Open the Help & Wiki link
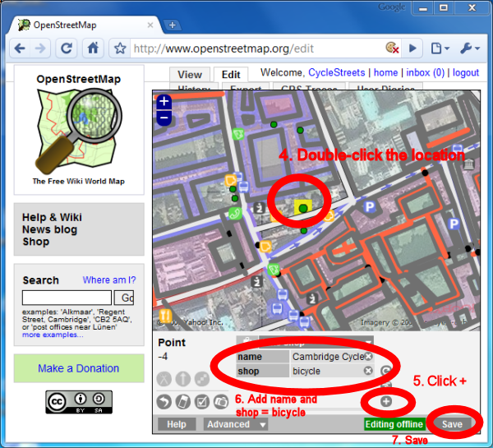 tap(52, 217)
